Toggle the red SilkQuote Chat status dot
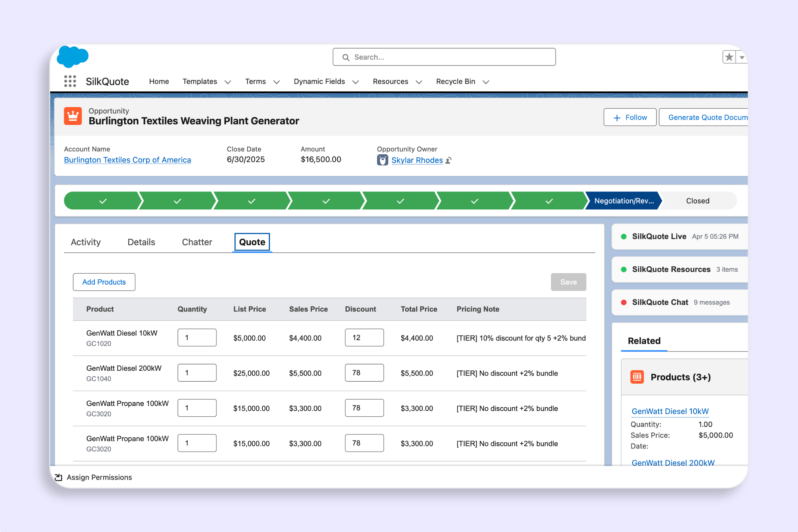This screenshot has height=532, width=798. pos(625,302)
